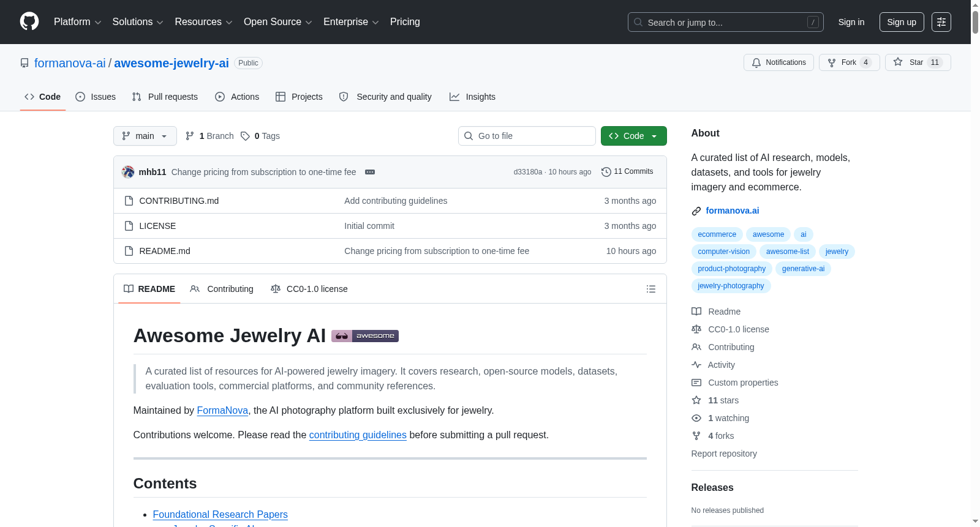980x527 pixels.
Task: Click the history clock icon beside 11 Commits
Action: tap(606, 172)
